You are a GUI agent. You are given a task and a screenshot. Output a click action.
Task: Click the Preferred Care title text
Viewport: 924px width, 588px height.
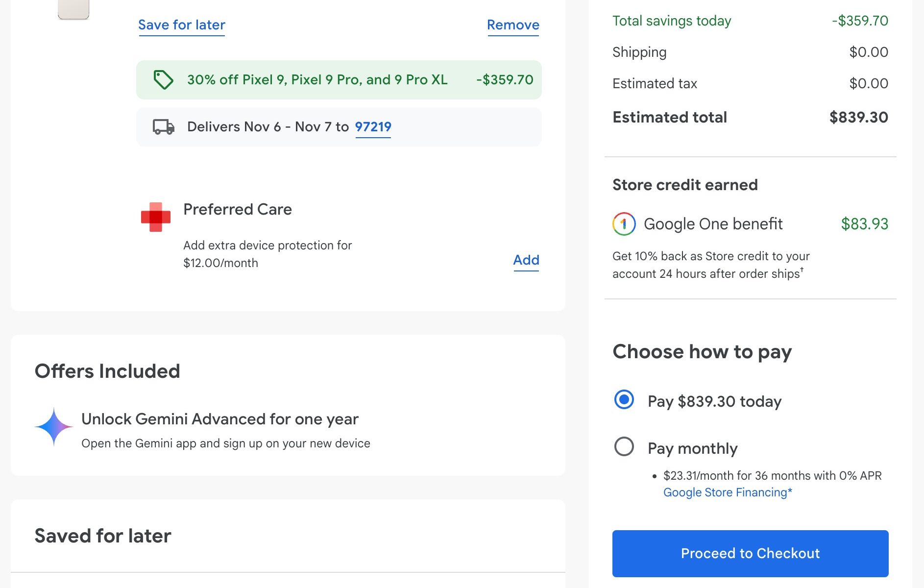pyautogui.click(x=238, y=210)
